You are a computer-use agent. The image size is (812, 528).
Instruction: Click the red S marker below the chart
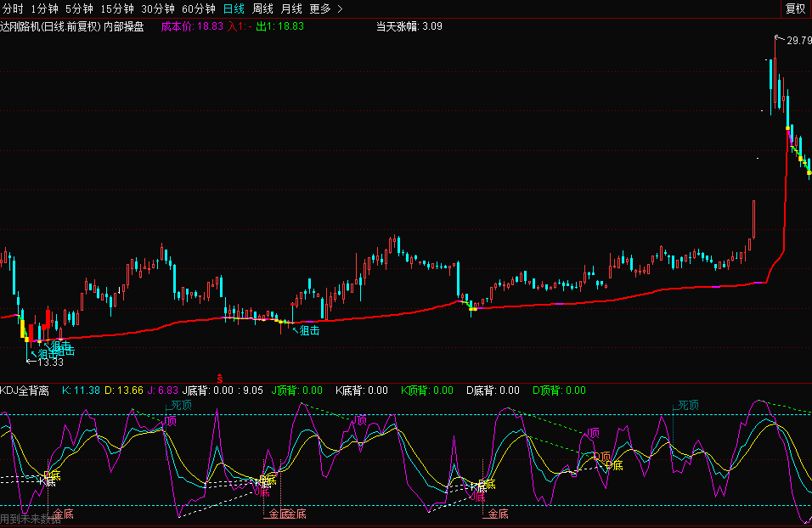tap(220, 379)
